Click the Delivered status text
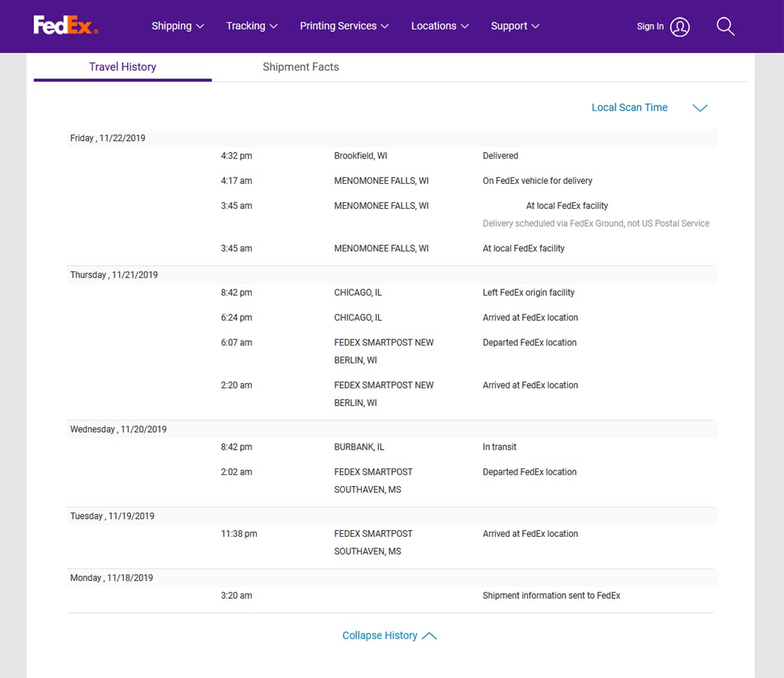 click(x=500, y=156)
